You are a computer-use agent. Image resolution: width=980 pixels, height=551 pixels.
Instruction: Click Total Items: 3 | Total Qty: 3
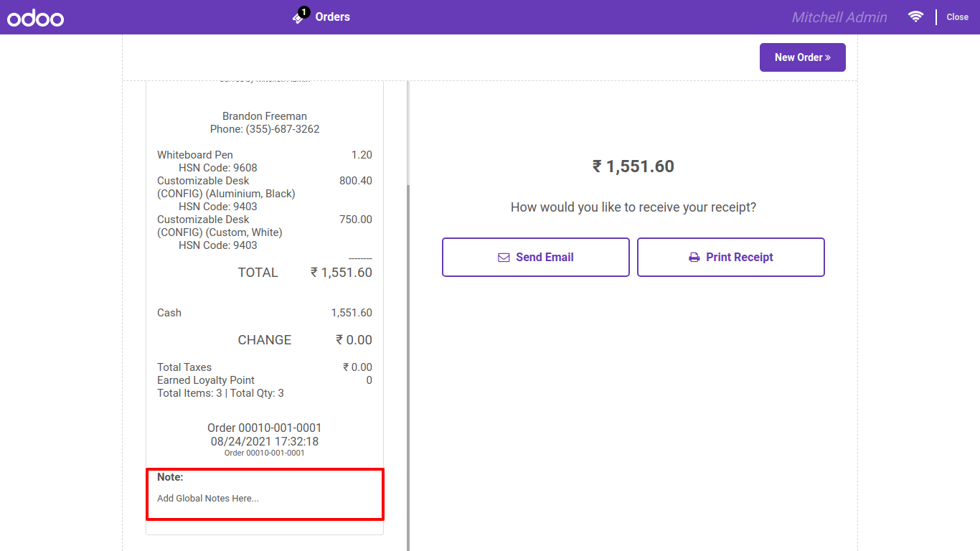tap(220, 393)
